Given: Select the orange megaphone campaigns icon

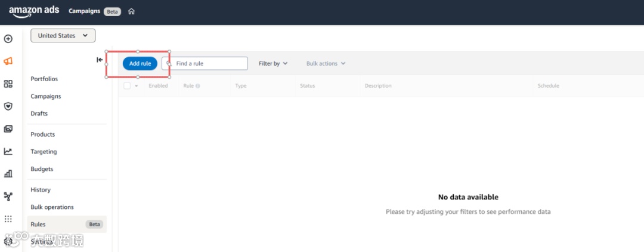Looking at the screenshot, I should tap(8, 62).
